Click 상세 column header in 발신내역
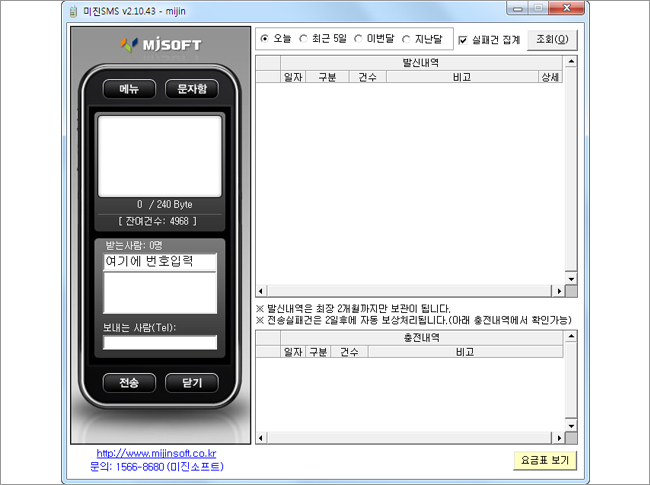The width and height of the screenshot is (650, 485). click(550, 77)
